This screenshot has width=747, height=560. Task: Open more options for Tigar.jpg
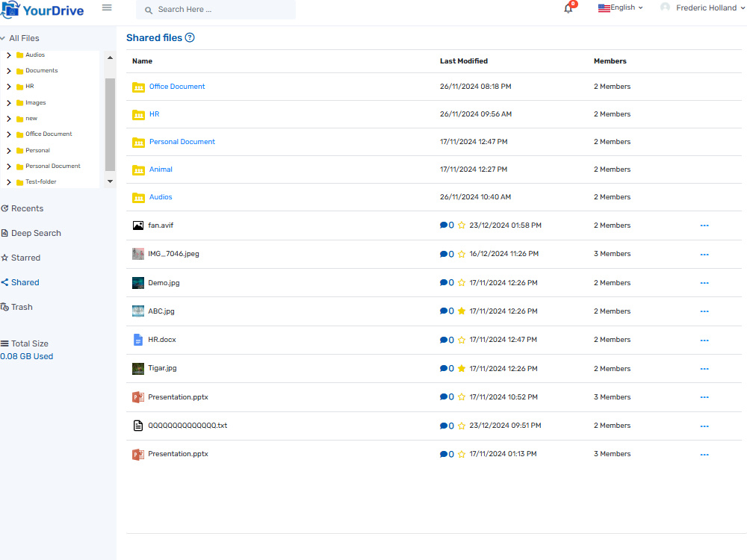704,369
